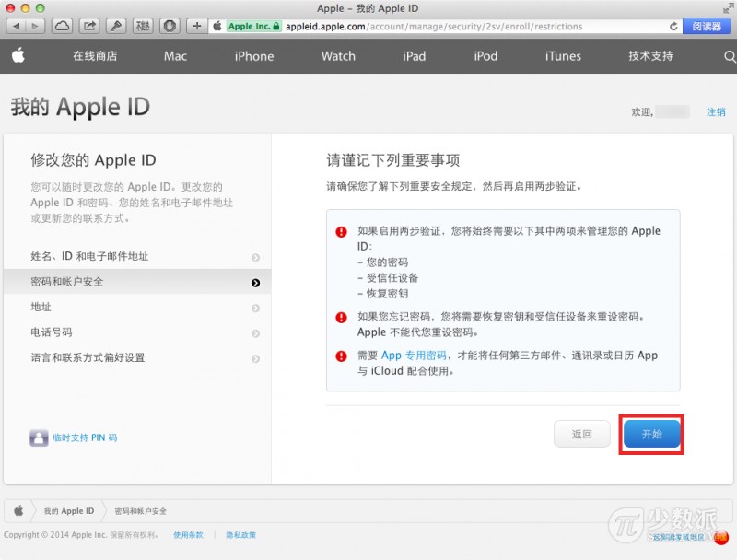Click dark arrow next to 密码和帐户安全
This screenshot has height=560, width=737.
click(x=256, y=283)
